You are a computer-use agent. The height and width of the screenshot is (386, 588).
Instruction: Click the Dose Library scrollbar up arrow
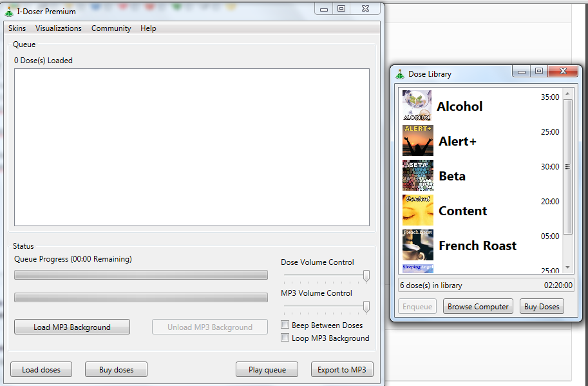567,93
